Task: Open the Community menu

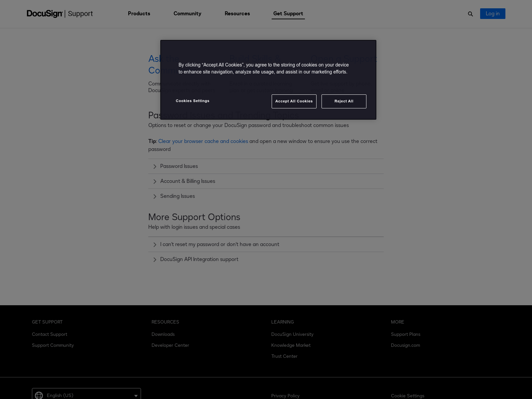Action: pos(188,14)
